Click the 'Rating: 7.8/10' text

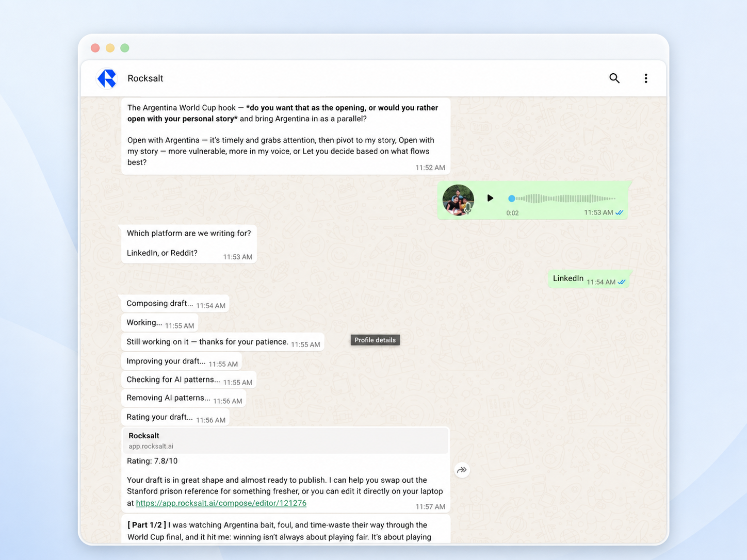pyautogui.click(x=152, y=461)
